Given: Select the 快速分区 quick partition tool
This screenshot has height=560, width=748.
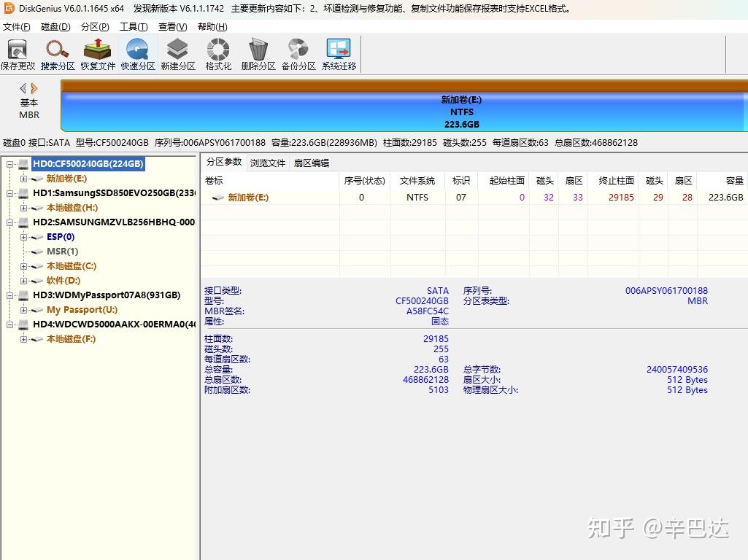Looking at the screenshot, I should [x=138, y=55].
